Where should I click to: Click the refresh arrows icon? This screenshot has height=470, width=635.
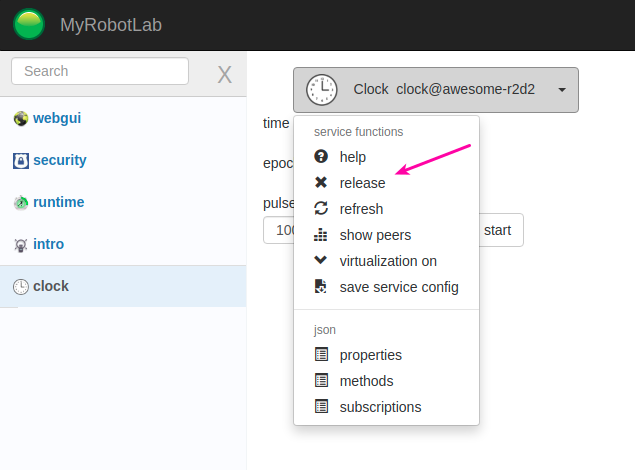pos(321,208)
